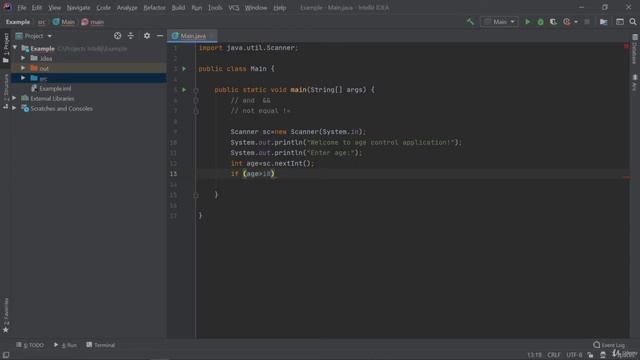Toggle the Favorites side tool window tab
The width and height of the screenshot is (640, 360).
pyautogui.click(x=6, y=315)
